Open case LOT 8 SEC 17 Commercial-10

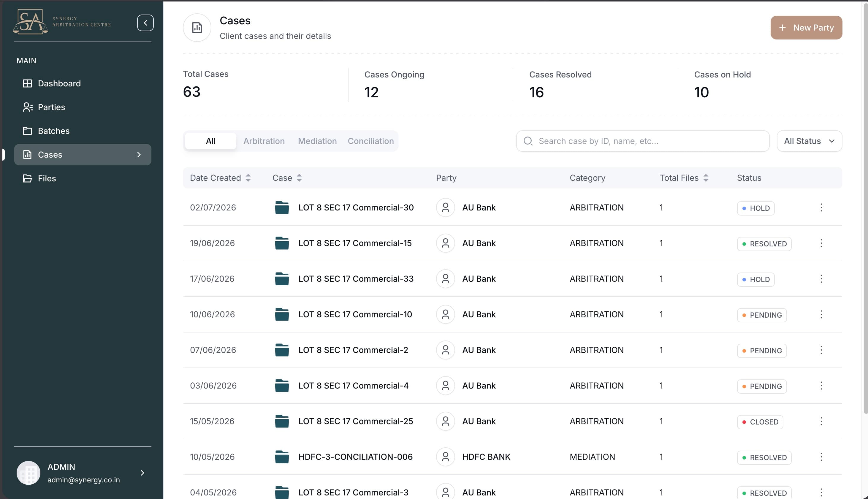point(355,314)
